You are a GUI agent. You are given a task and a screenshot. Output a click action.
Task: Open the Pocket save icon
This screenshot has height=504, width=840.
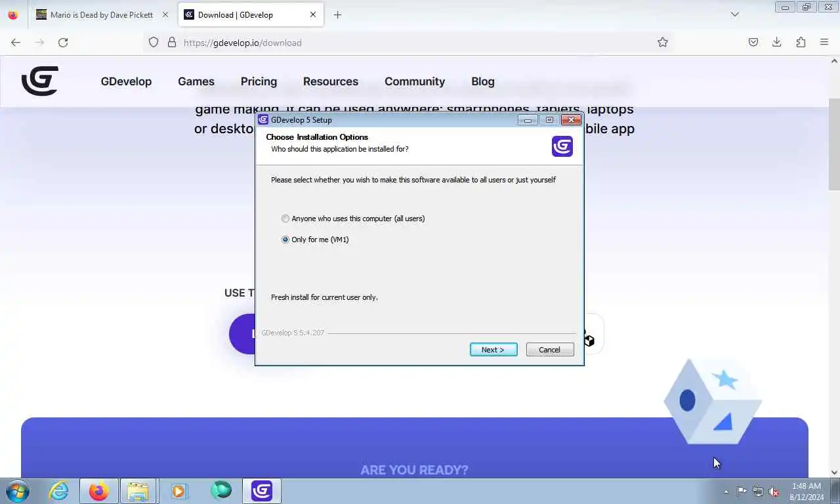(753, 42)
